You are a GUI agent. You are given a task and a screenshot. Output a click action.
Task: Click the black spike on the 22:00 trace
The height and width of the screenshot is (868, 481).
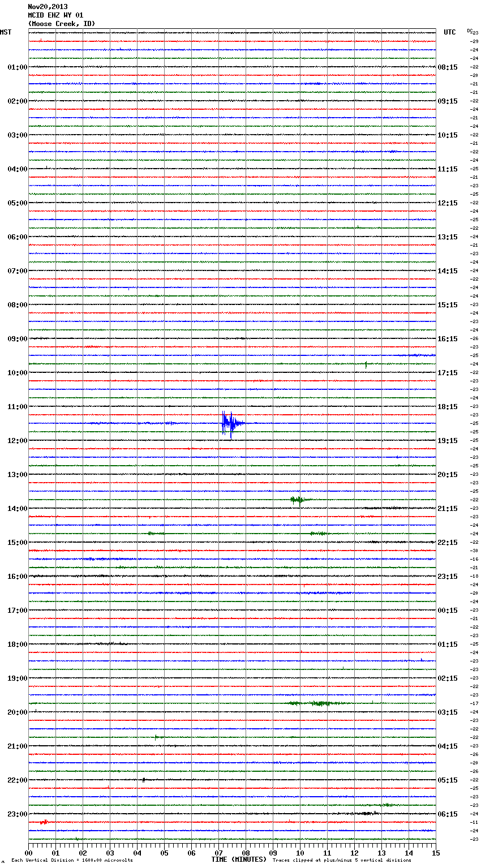(143, 780)
